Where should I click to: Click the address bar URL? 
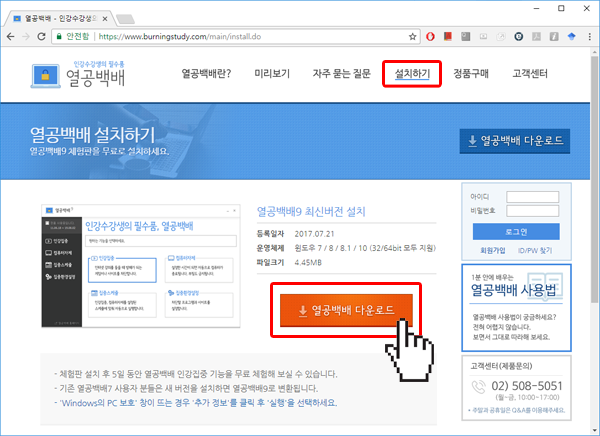[180, 37]
